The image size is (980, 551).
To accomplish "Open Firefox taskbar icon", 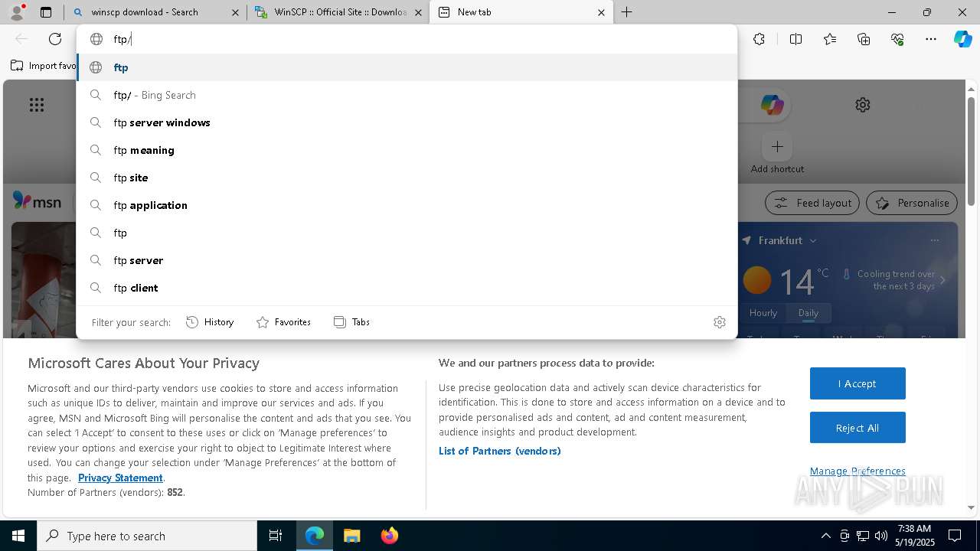I will pos(389,536).
